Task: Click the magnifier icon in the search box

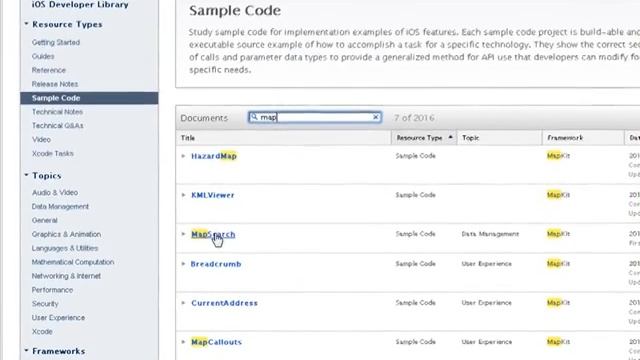Action: [x=254, y=117]
